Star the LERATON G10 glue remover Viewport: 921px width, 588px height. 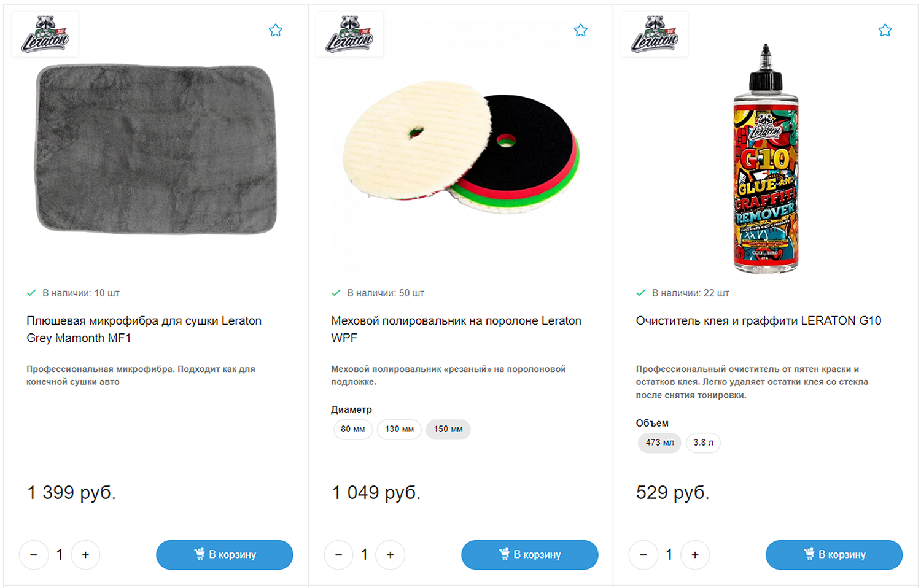(x=885, y=30)
